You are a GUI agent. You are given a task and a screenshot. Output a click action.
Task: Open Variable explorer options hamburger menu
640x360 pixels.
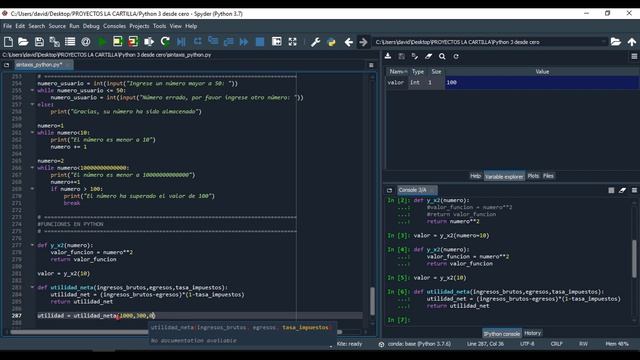[x=634, y=56]
